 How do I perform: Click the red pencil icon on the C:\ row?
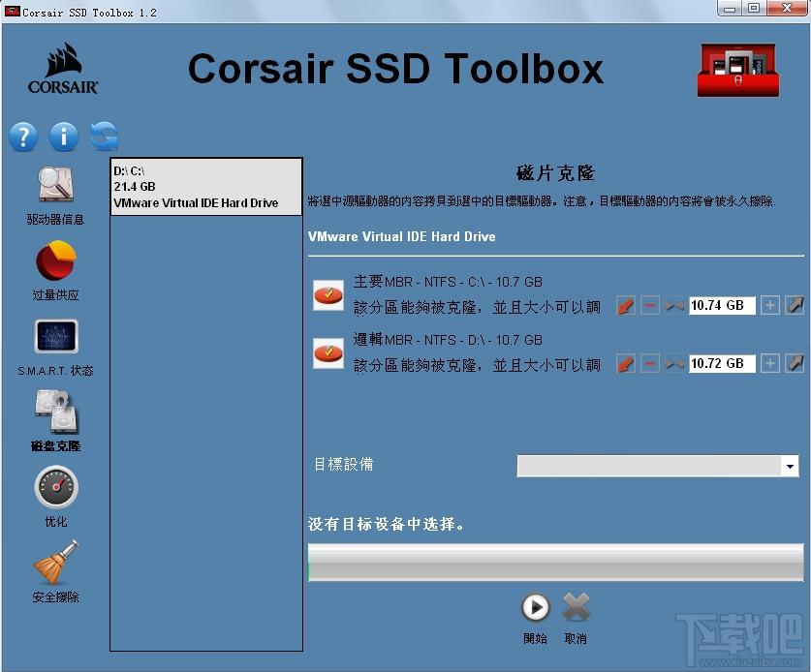(625, 306)
